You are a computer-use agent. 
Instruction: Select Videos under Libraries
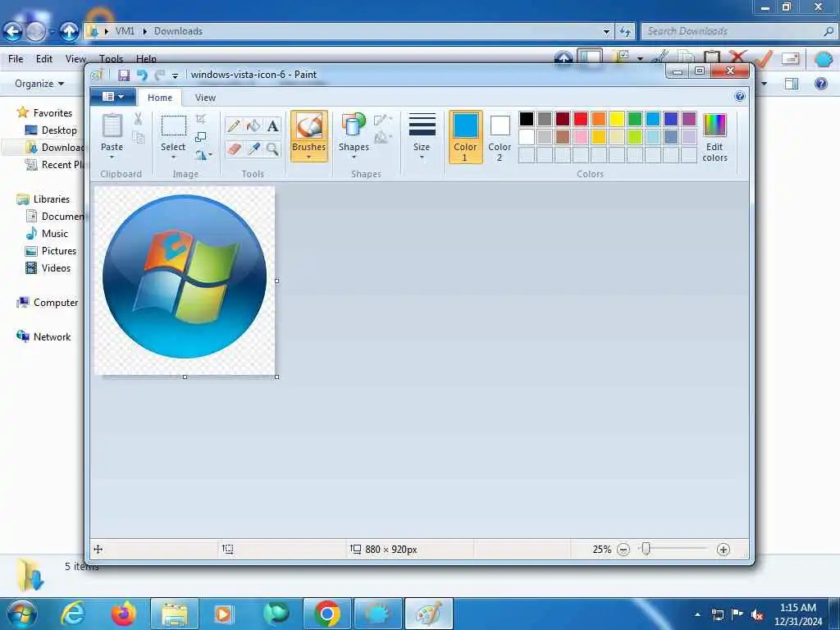(48, 268)
